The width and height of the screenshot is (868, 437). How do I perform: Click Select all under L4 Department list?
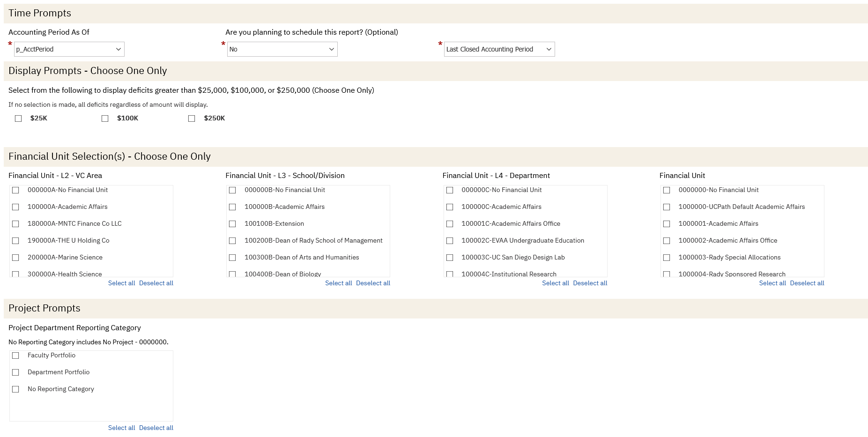pyautogui.click(x=555, y=283)
